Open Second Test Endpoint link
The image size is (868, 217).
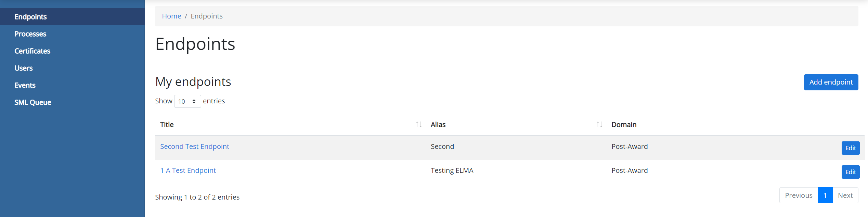194,146
